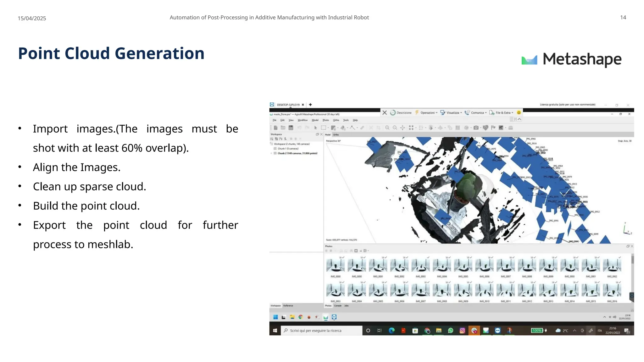Open the Operazioni dropdown in TeamViewer bar
644x362 pixels.
tap(427, 113)
